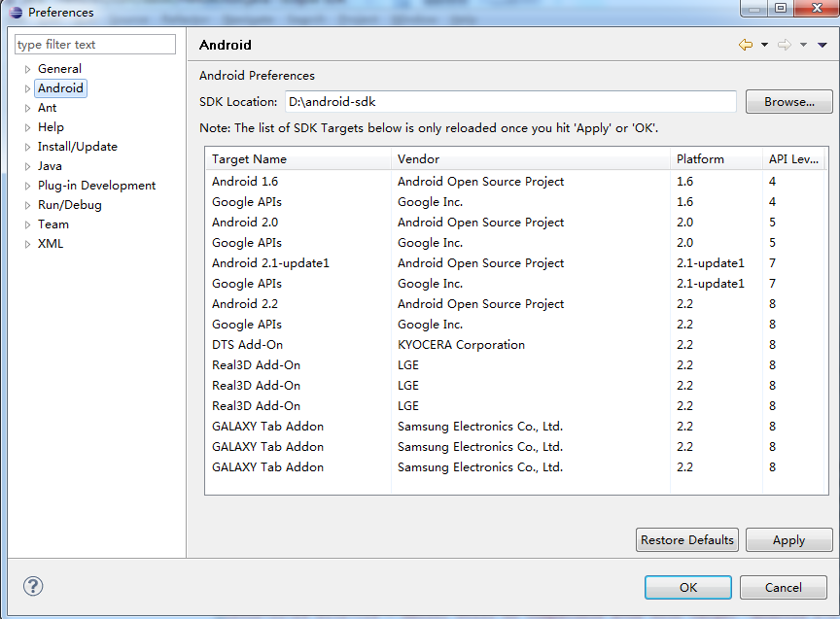Expand the Plug-in Development tree node
Image resolution: width=840 pixels, height=619 pixels.
27,186
